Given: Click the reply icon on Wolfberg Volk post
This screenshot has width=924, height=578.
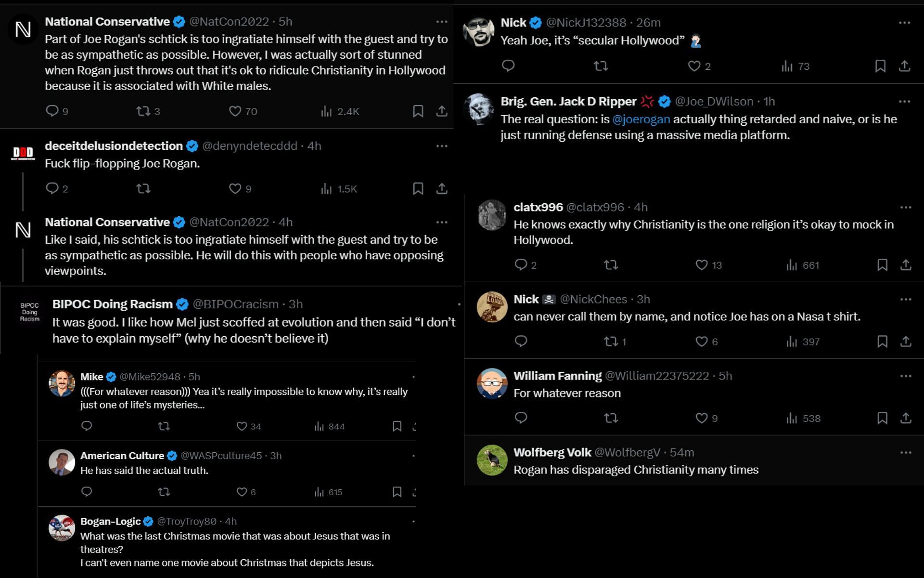Looking at the screenshot, I should click(522, 495).
